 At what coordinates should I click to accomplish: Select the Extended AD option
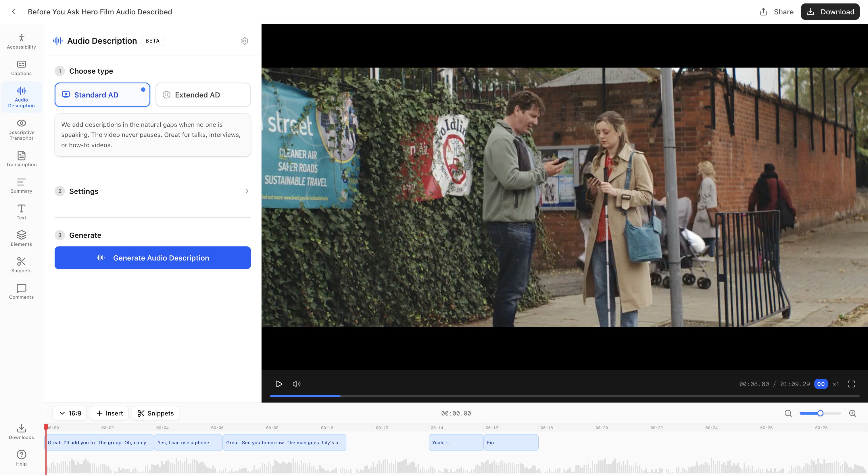coord(203,95)
